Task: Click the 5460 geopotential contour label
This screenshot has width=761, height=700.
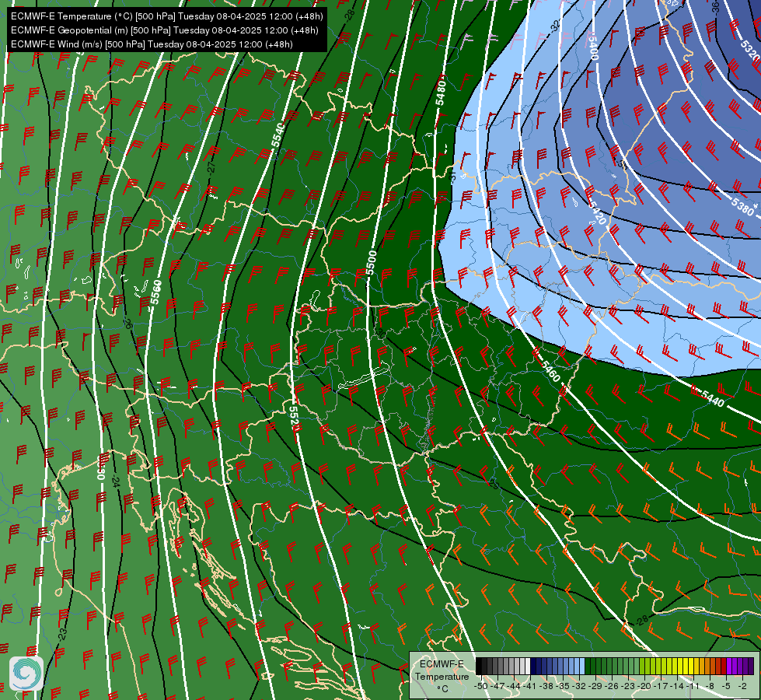Action: coord(550,372)
